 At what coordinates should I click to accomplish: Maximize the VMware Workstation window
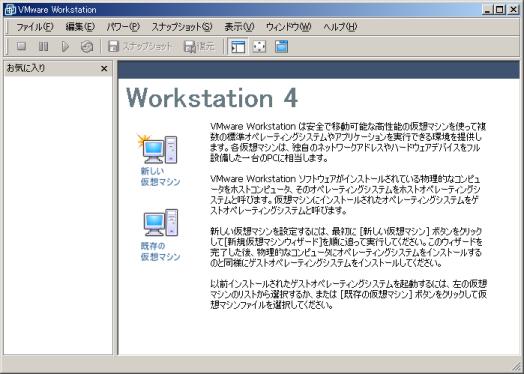[500, 10]
